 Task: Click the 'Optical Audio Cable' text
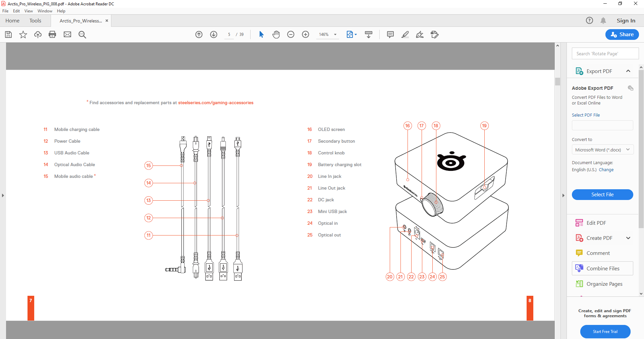click(74, 165)
